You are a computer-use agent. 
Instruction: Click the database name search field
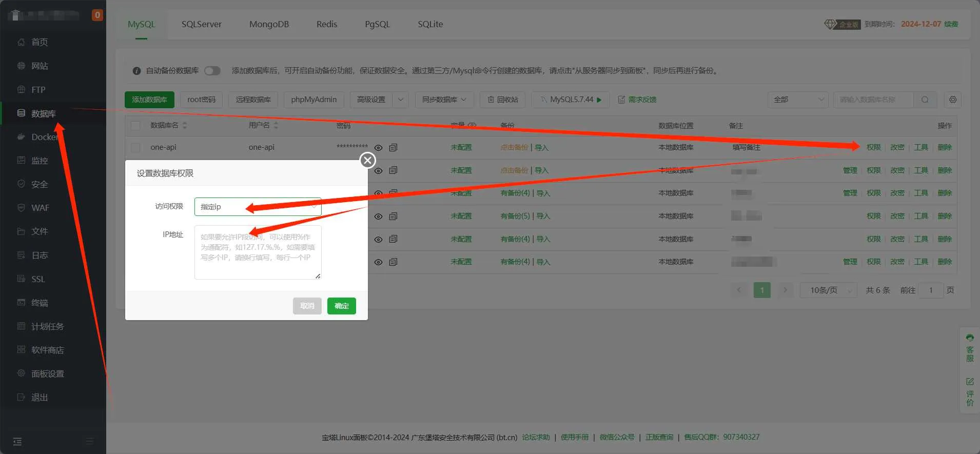[873, 100]
